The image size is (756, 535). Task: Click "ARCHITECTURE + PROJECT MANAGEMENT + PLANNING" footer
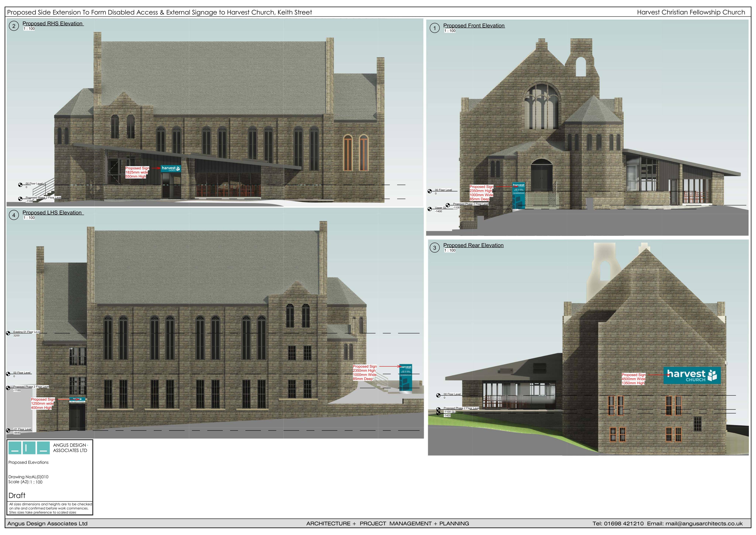pyautogui.click(x=388, y=524)
